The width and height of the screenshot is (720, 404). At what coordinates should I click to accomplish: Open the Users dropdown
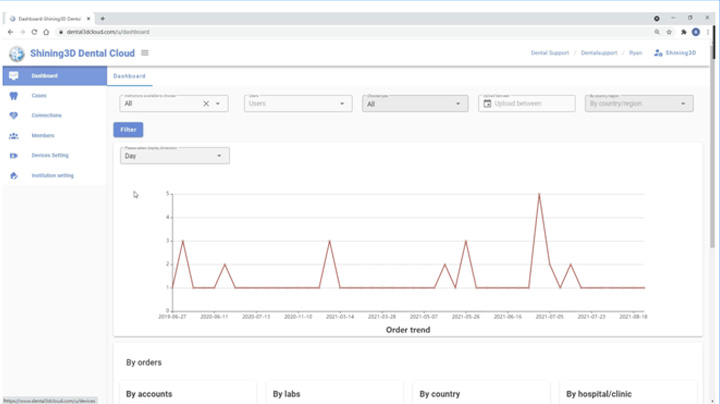(297, 103)
